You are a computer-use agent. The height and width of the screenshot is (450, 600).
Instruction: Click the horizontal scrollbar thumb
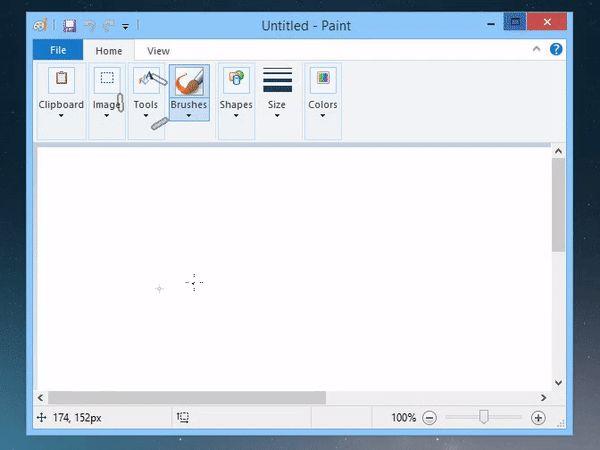187,398
